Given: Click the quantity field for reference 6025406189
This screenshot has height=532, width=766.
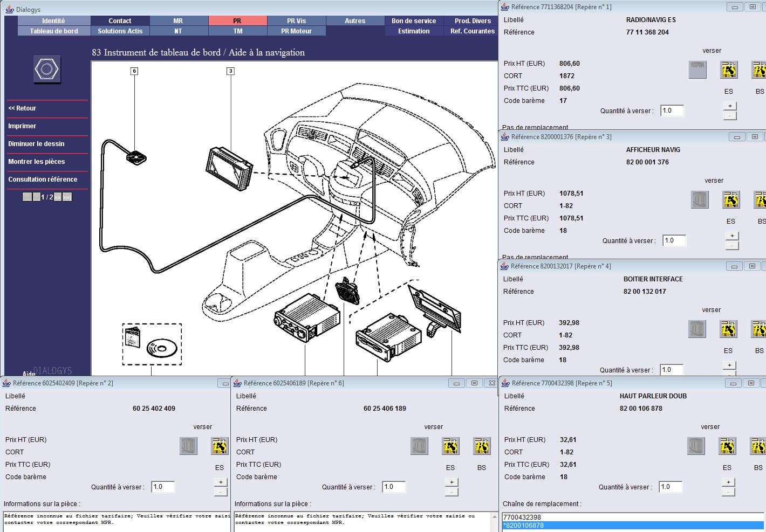Looking at the screenshot, I should click(393, 487).
